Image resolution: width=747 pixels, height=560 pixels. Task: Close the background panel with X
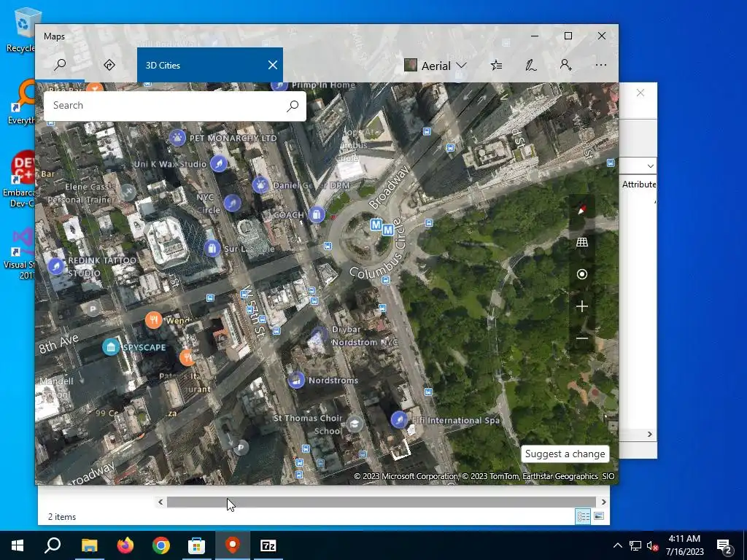pyautogui.click(x=640, y=93)
